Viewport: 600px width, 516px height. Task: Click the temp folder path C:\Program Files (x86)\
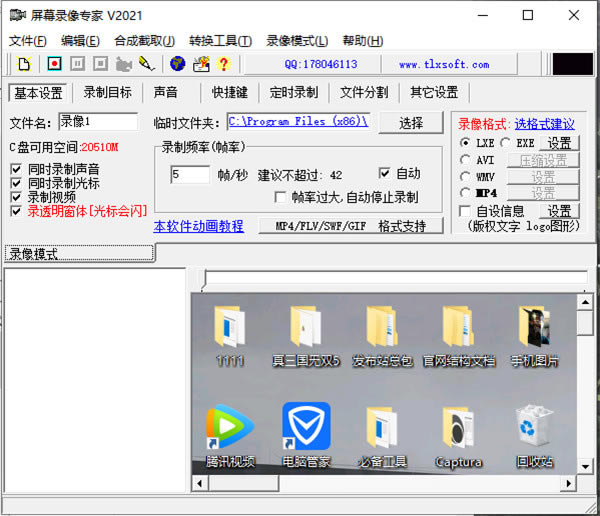(x=298, y=121)
